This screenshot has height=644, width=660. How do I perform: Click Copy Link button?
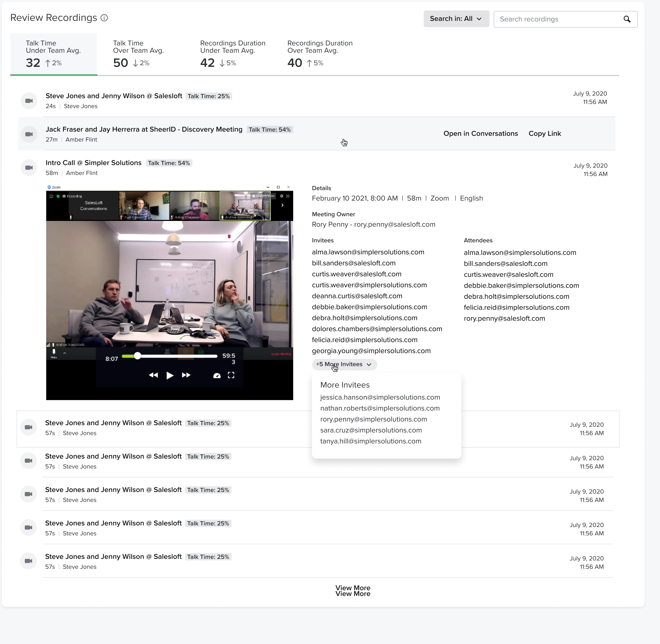pos(544,134)
